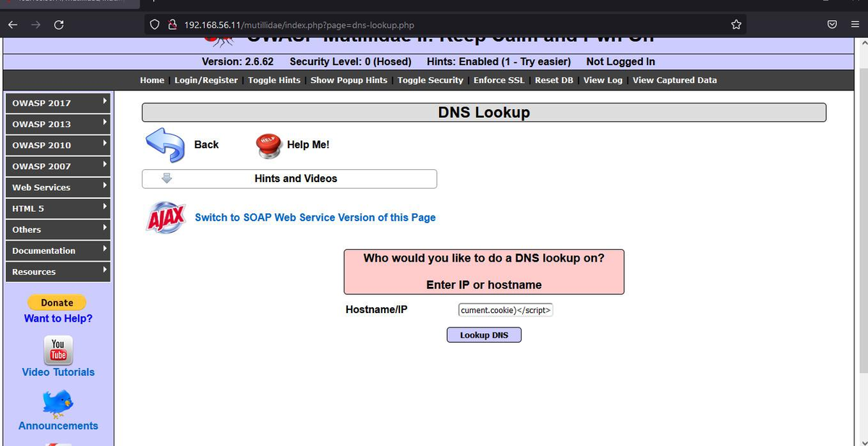This screenshot has height=446, width=868.
Task: Click Toggle Security in the menu
Action: point(430,80)
